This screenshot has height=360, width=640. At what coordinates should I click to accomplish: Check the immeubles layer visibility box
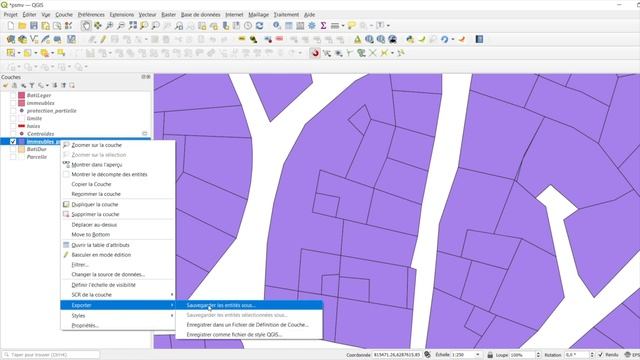[x=13, y=103]
